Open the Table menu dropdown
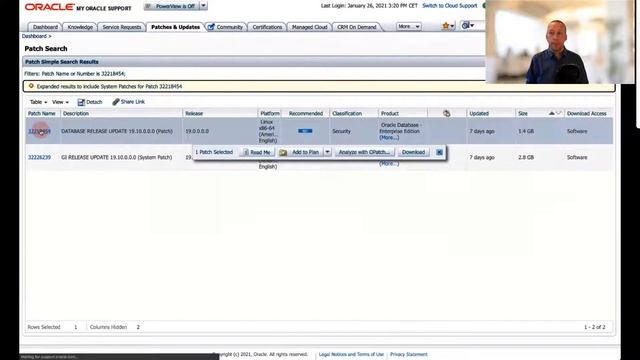Screen dimensions: 640x360 click(38, 102)
